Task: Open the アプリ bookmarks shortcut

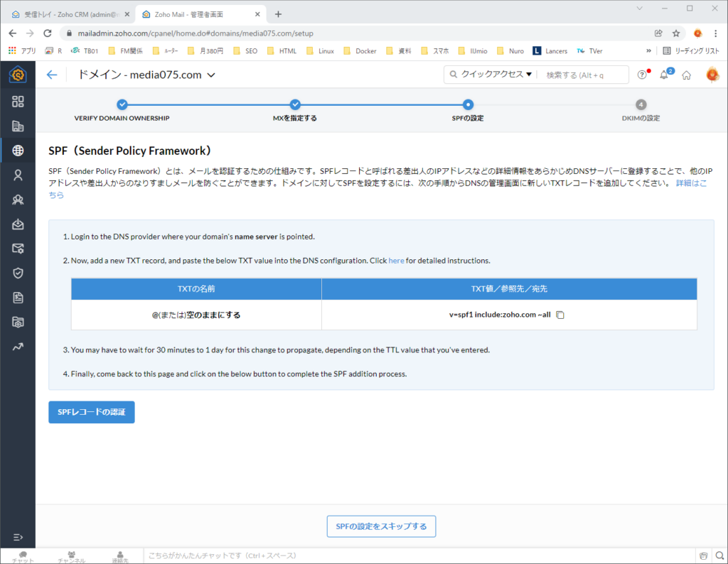Action: pos(22,50)
